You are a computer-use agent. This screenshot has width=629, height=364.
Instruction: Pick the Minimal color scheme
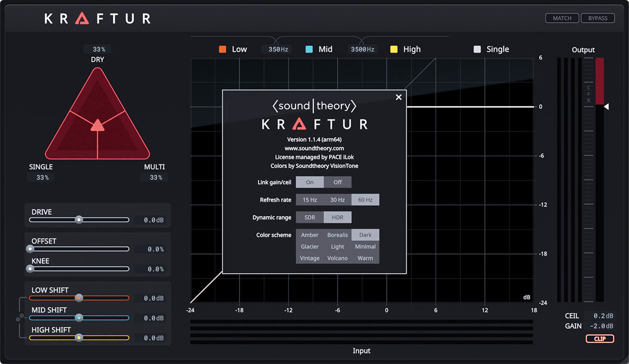pos(365,247)
